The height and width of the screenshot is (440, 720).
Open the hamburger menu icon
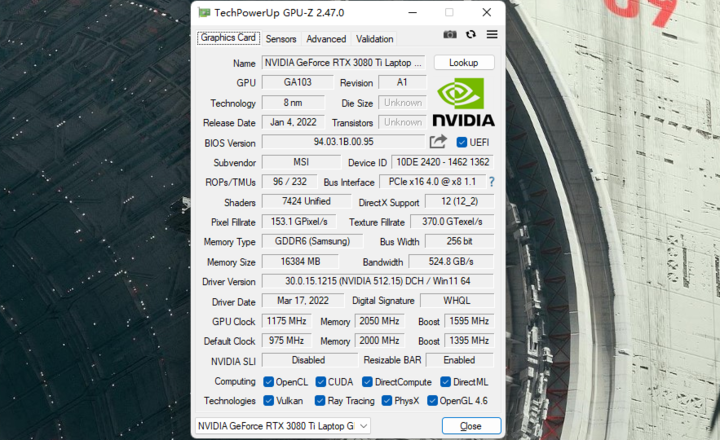click(492, 34)
